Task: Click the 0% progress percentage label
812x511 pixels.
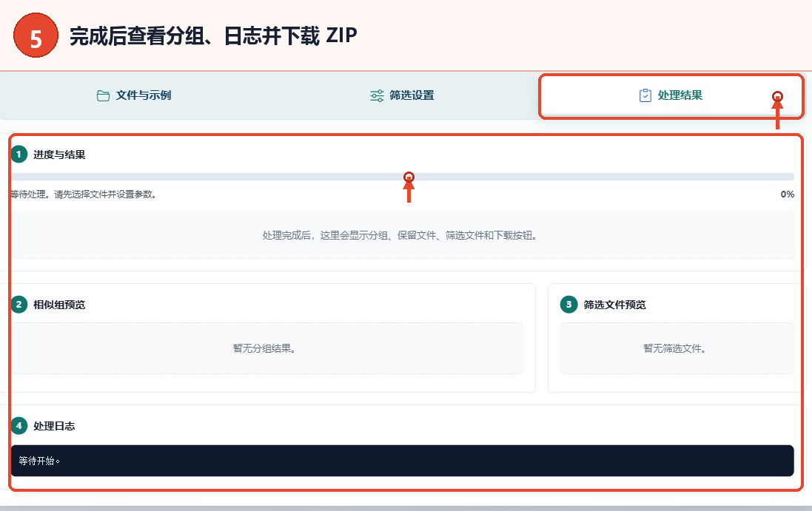Action: [787, 194]
